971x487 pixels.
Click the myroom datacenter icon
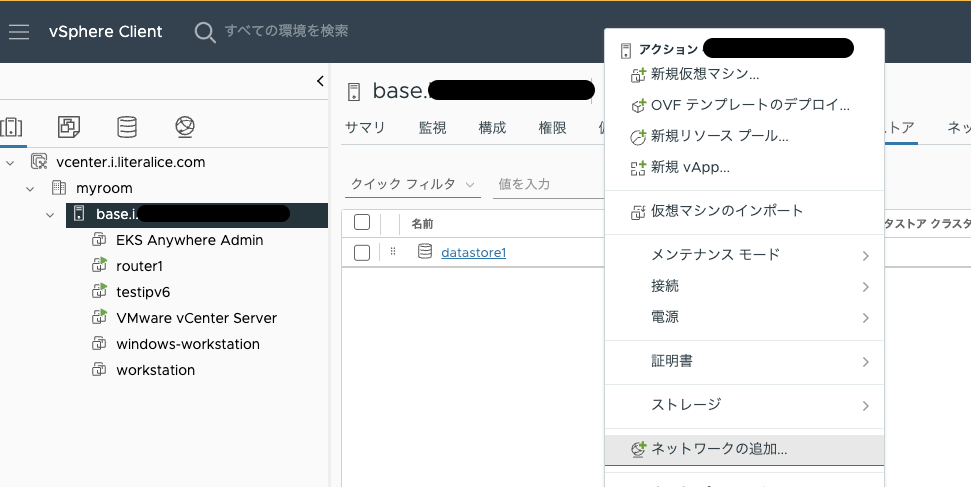(x=59, y=187)
